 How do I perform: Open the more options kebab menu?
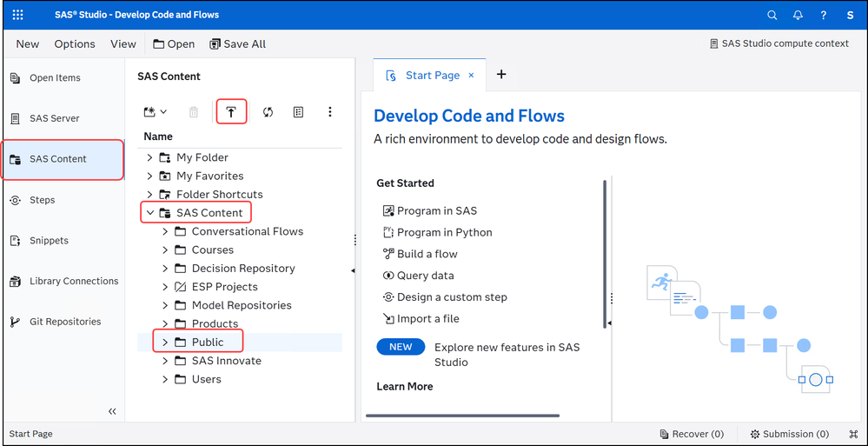pos(330,112)
